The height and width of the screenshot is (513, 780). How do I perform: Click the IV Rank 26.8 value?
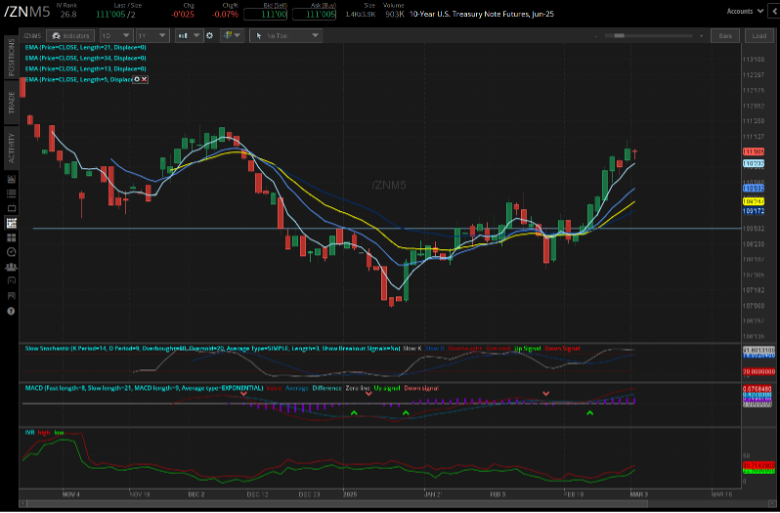(x=68, y=14)
